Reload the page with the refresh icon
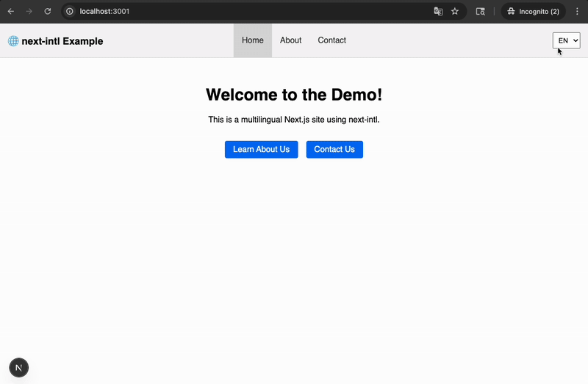 (47, 11)
